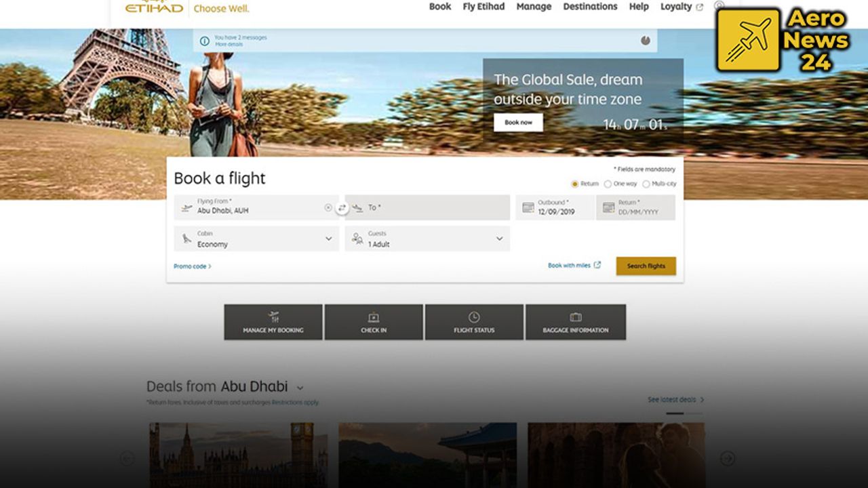Swap origin and destination with the arrows icon
Screen dimensions: 868x488
(342, 208)
